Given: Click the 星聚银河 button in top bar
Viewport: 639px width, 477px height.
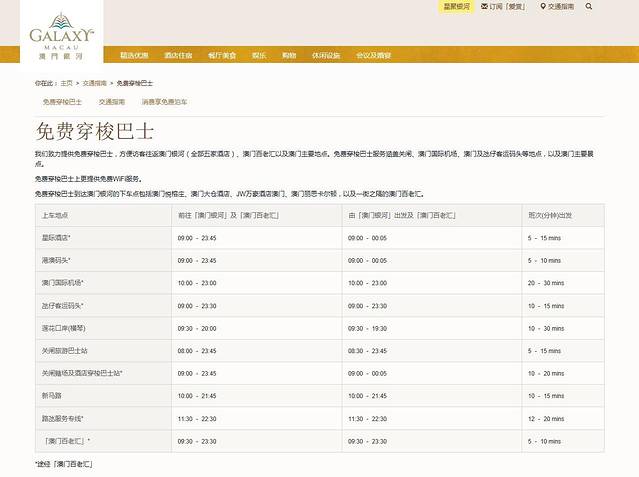Looking at the screenshot, I should (456, 6).
